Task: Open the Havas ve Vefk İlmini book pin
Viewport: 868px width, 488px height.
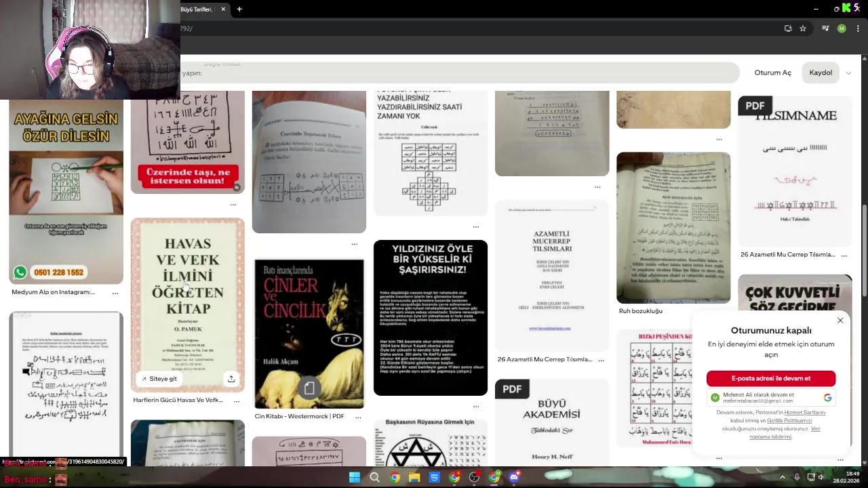Action: 188,305
